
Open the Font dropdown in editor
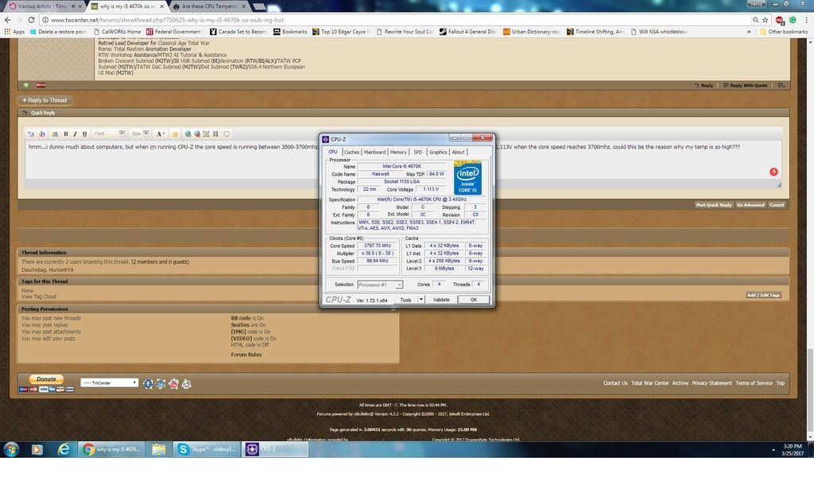point(109,134)
